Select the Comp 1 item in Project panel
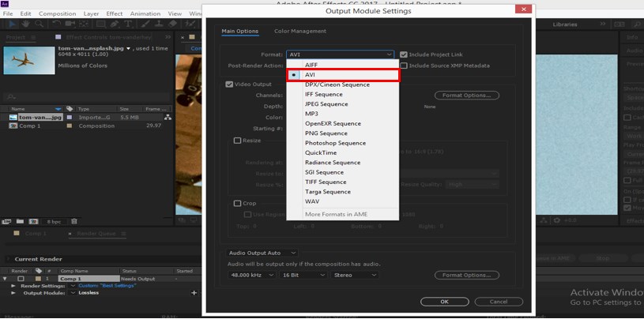Screen dimensions: 644x319 coord(30,126)
